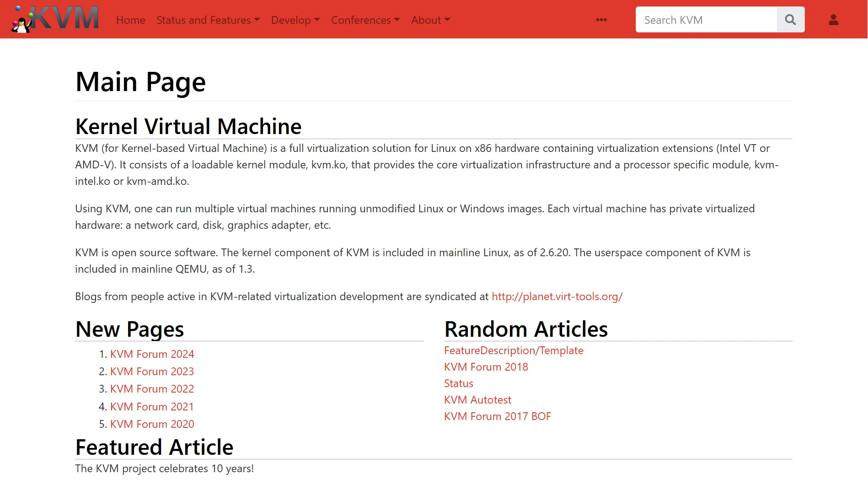The height and width of the screenshot is (485, 868).
Task: Expand the Status and Features dropdown
Action: [x=208, y=20]
